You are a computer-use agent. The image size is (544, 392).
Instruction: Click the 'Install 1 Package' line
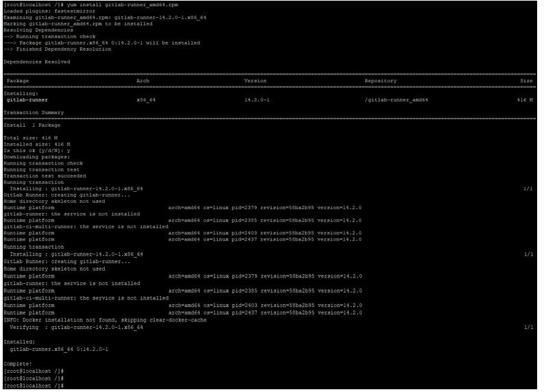32,125
